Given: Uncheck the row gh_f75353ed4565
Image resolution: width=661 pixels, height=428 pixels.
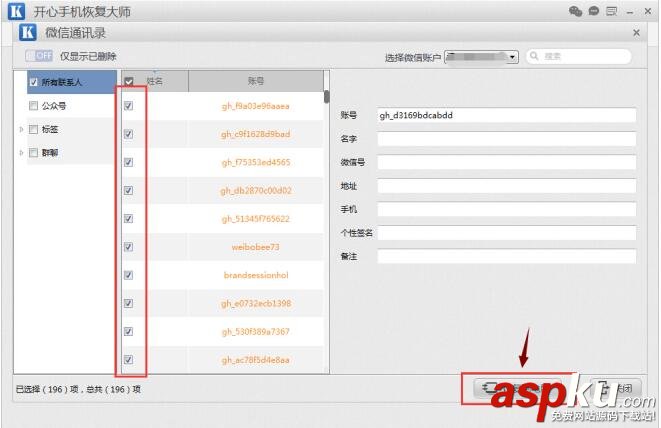Looking at the screenshot, I should (x=129, y=162).
